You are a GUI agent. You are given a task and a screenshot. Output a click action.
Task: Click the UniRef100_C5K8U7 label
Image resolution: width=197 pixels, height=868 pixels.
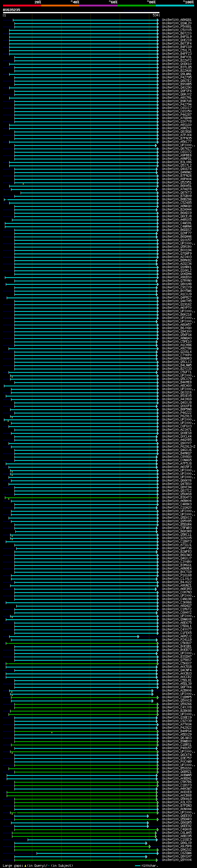(x=176, y=643)
